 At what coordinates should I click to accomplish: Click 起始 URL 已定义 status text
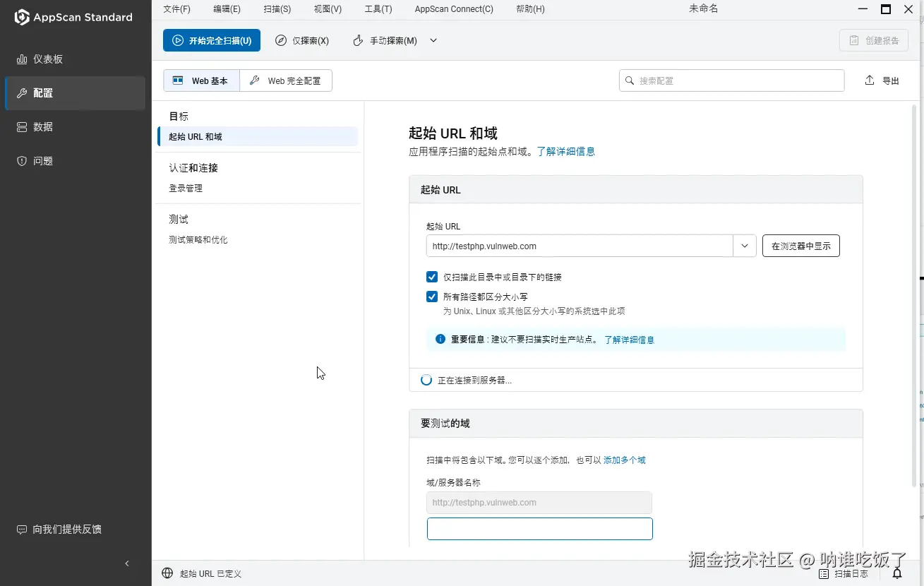[x=210, y=574]
